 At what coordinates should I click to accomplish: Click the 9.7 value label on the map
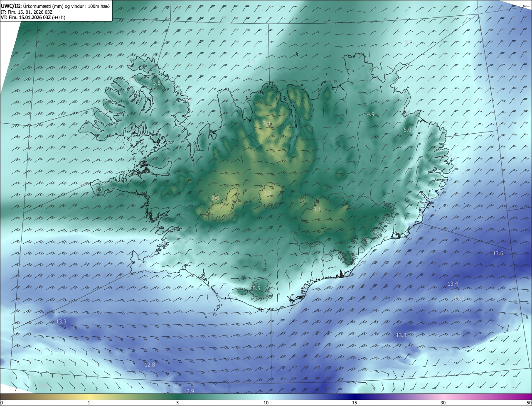408,42
